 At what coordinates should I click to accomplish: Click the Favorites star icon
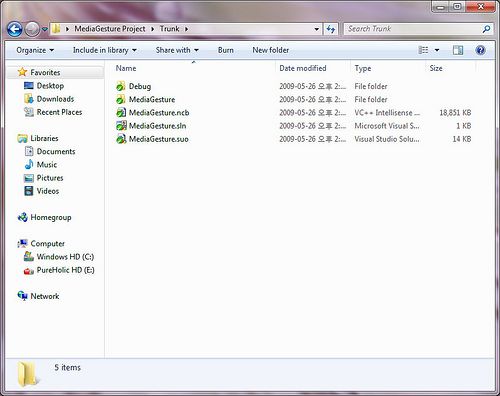click(22, 72)
